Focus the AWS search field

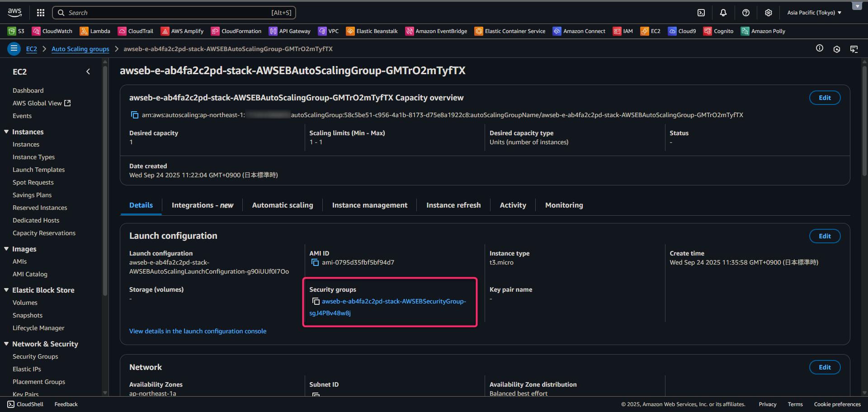tap(174, 13)
